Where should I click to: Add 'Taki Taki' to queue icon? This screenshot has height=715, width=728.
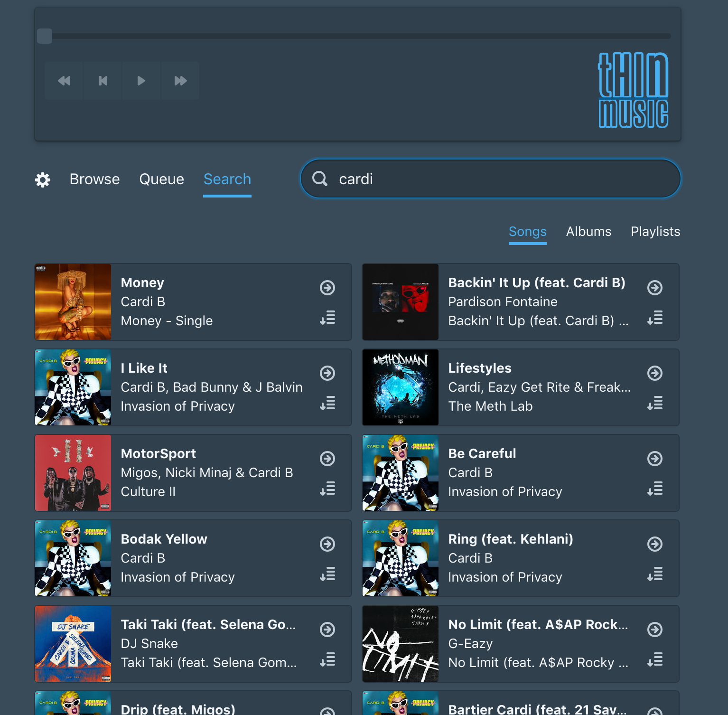pyautogui.click(x=327, y=659)
